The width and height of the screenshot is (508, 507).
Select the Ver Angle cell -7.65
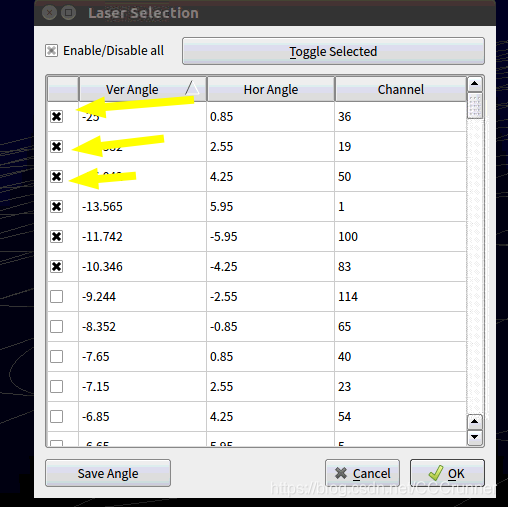143,357
